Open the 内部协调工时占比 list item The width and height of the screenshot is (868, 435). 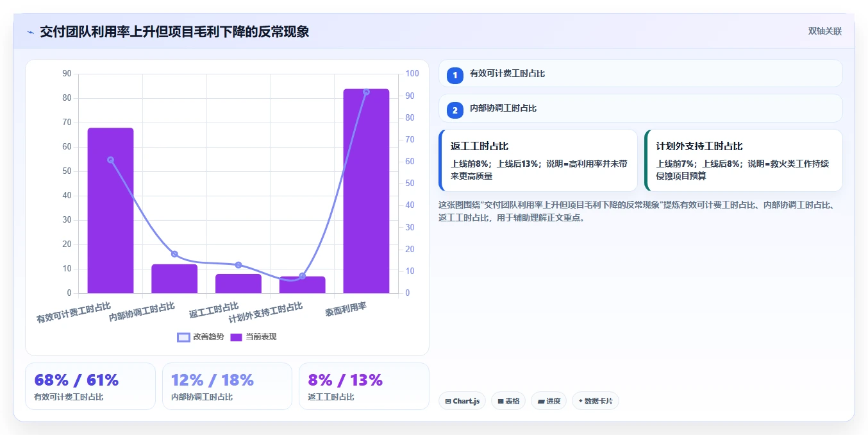pyautogui.click(x=640, y=108)
